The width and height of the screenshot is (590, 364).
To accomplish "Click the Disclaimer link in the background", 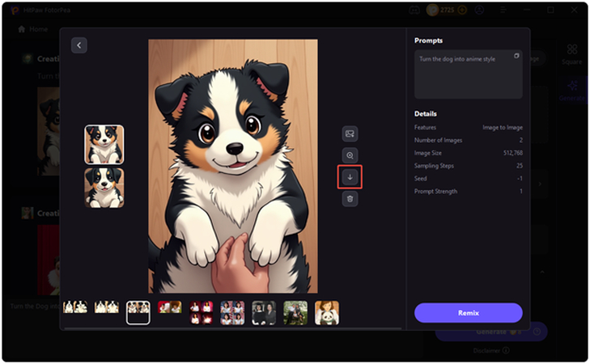I will point(486,350).
